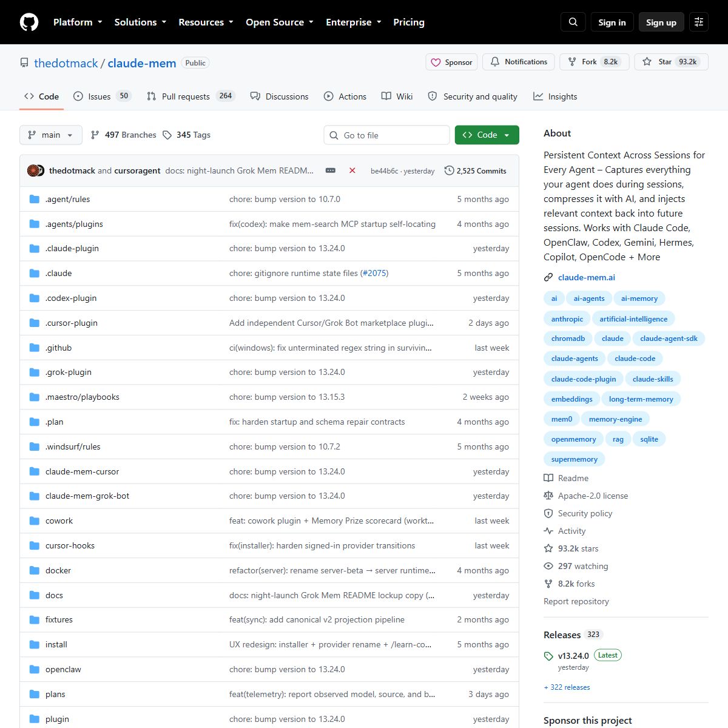Click the folder icon for docker
Screen dimensions: 728x728
[x=35, y=570]
